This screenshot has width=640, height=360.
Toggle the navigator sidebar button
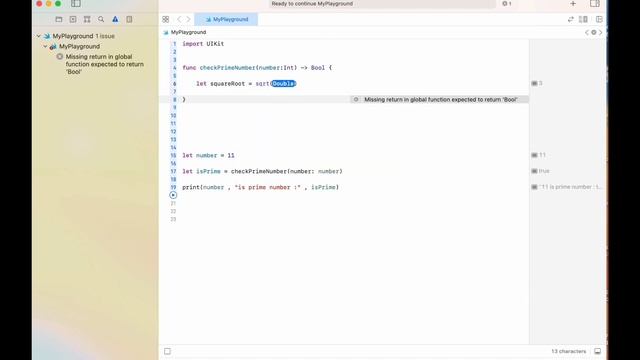click(76, 4)
